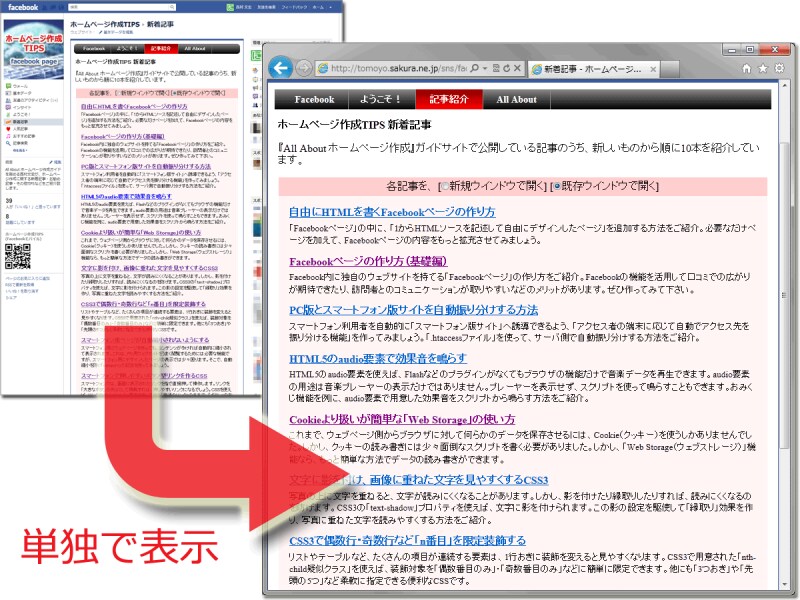Open 記事検索 magnifier item in the Facebook sidebar

click(x=18, y=143)
